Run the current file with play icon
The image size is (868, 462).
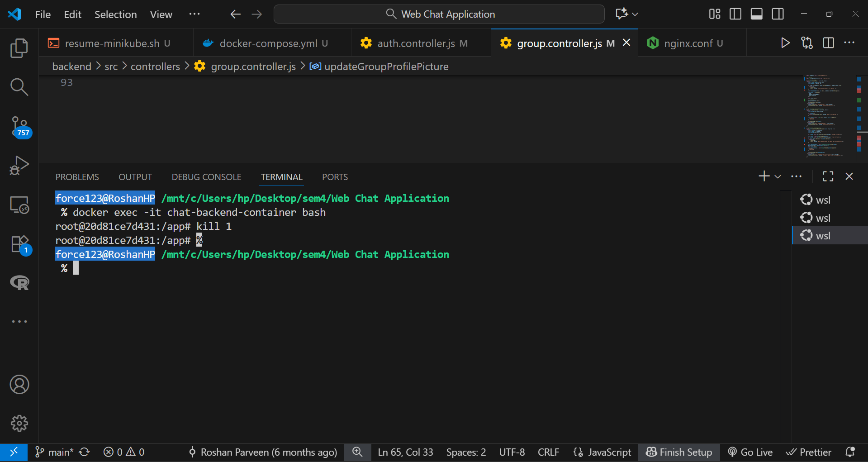[785, 43]
